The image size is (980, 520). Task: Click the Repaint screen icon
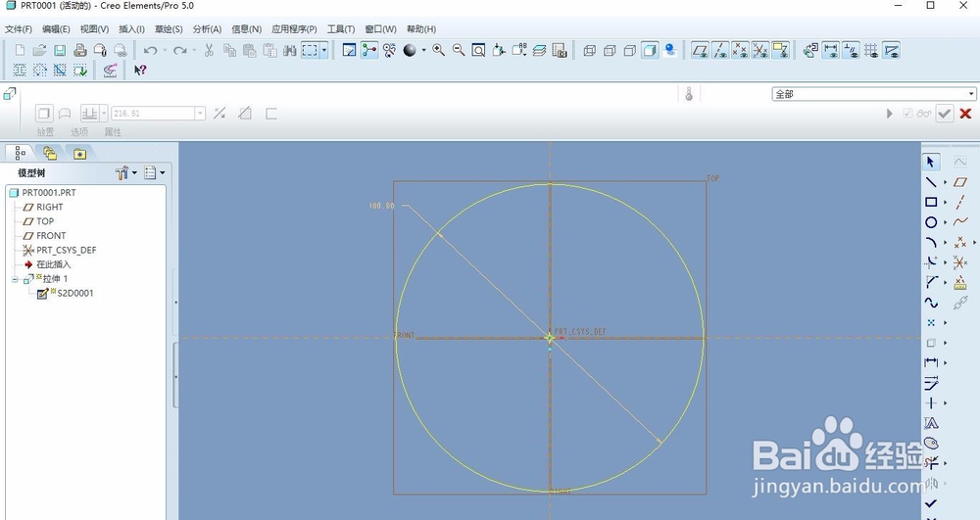click(x=350, y=51)
